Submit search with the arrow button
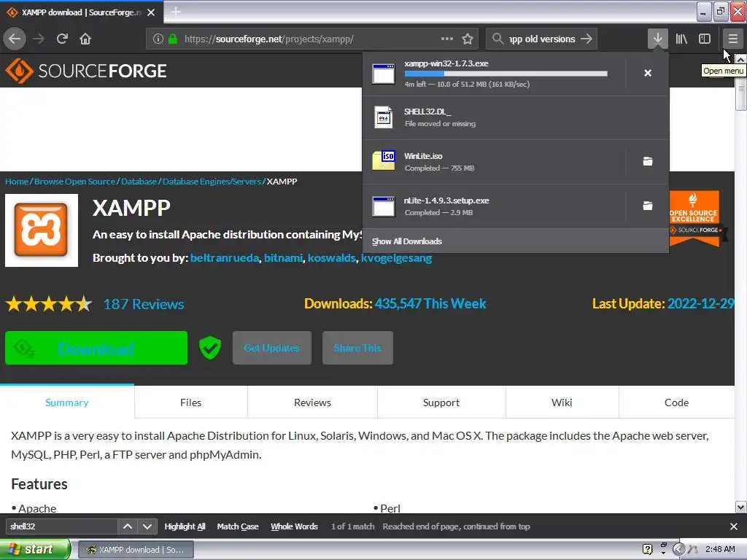 click(x=587, y=39)
